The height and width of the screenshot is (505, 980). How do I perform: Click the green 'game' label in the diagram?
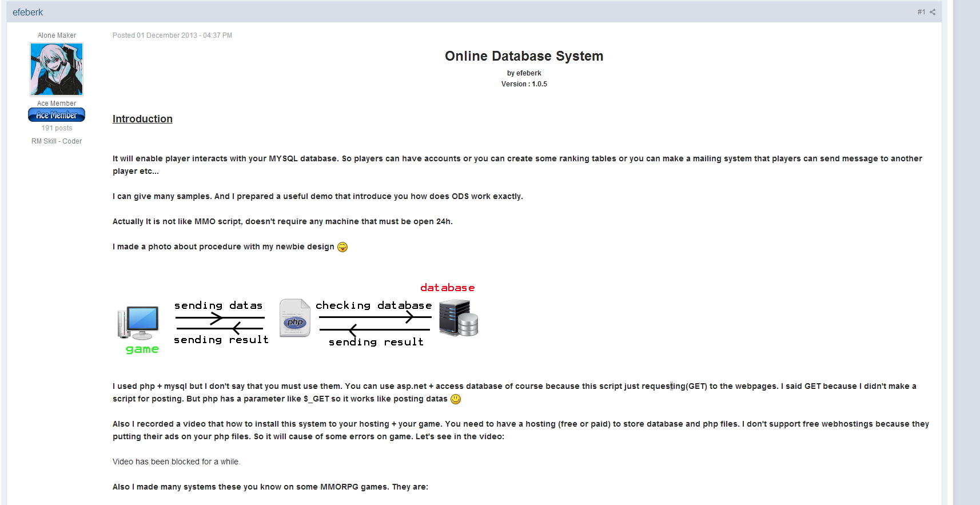pyautogui.click(x=142, y=349)
